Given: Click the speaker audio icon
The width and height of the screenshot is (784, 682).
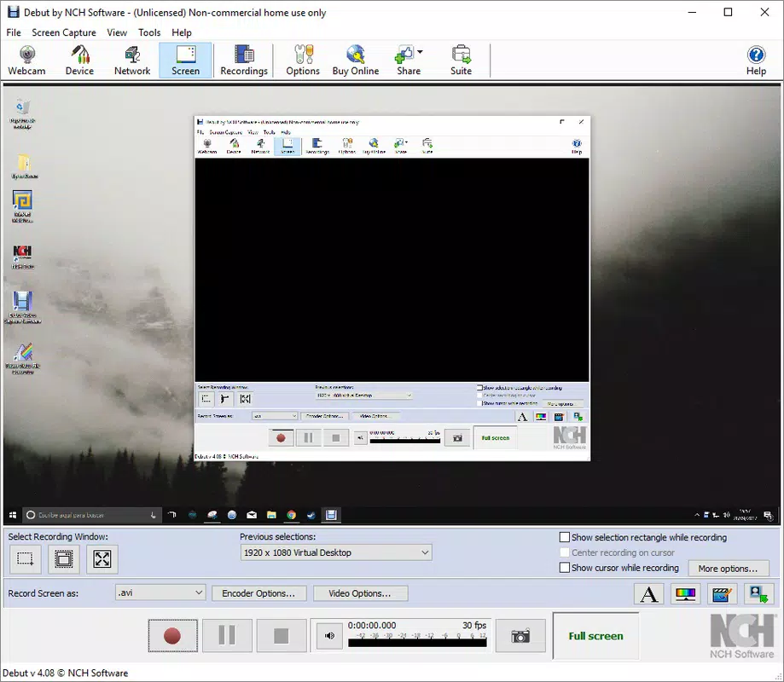Looking at the screenshot, I should point(329,635).
